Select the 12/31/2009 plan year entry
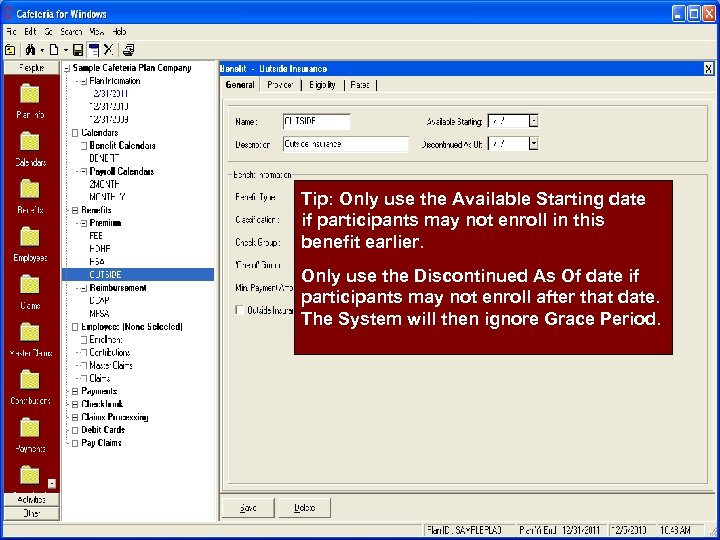 (109, 119)
